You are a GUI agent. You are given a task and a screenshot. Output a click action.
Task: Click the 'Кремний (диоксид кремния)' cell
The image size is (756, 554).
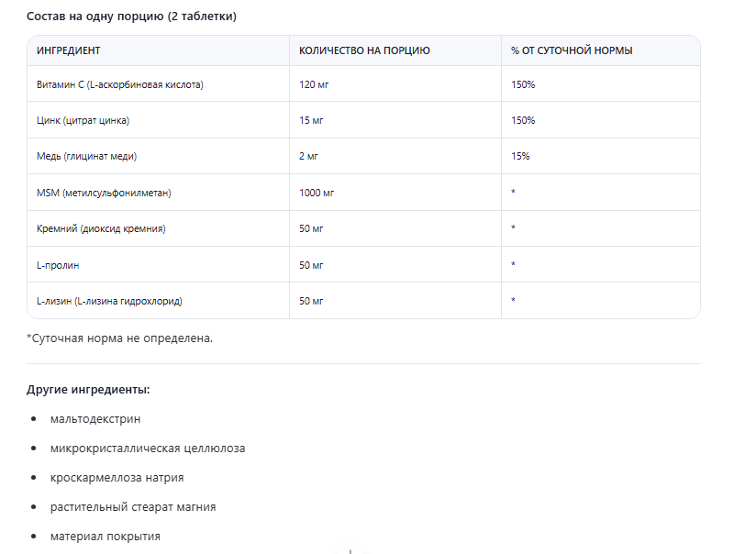click(x=101, y=228)
